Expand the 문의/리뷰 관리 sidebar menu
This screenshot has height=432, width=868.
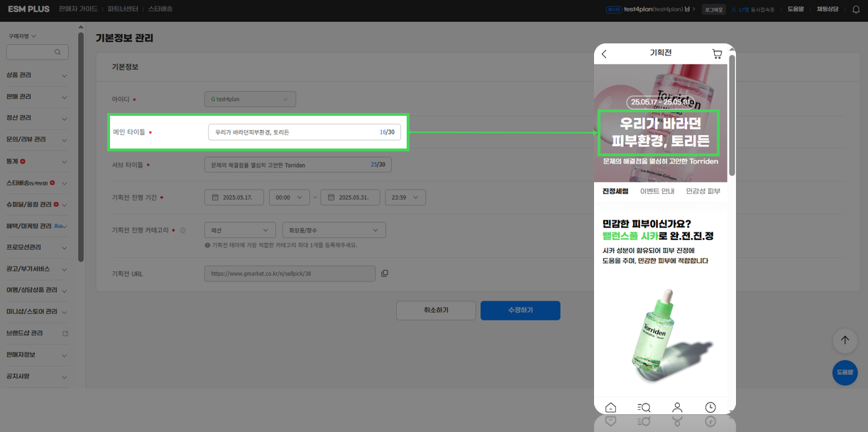pyautogui.click(x=38, y=140)
